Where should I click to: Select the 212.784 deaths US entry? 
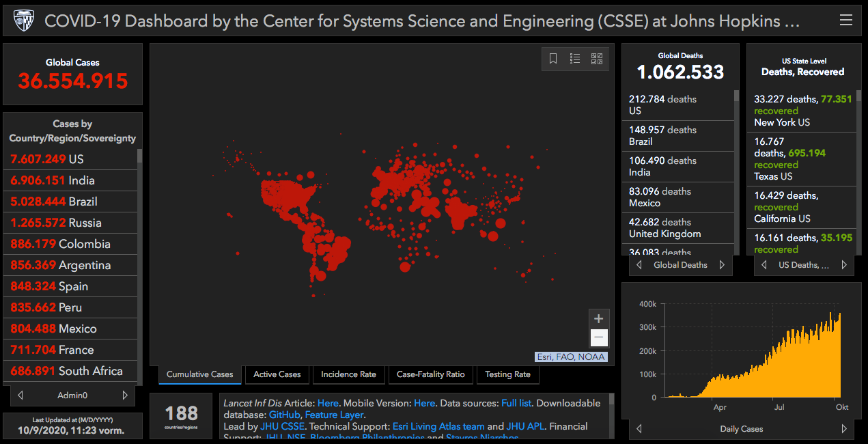[x=678, y=105]
